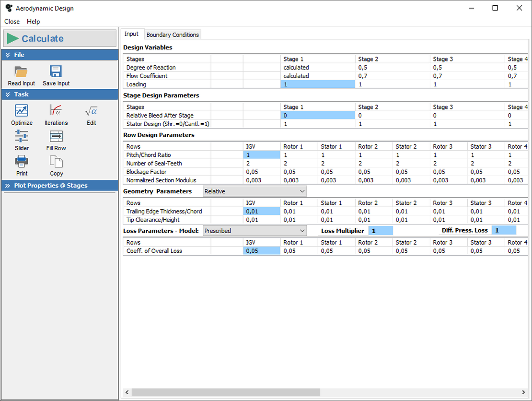Select Rotor 3 Pitch/Chord Ratio cell

click(x=449, y=155)
